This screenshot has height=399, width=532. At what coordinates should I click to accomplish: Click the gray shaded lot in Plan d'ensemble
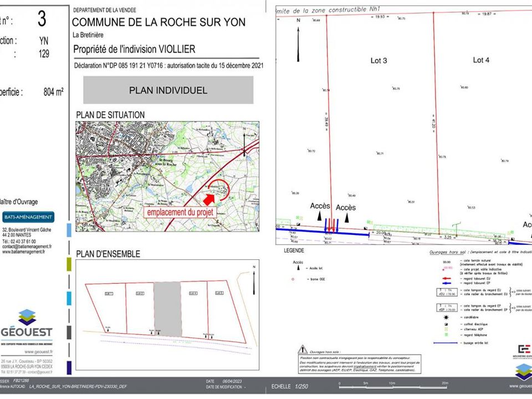(167, 309)
